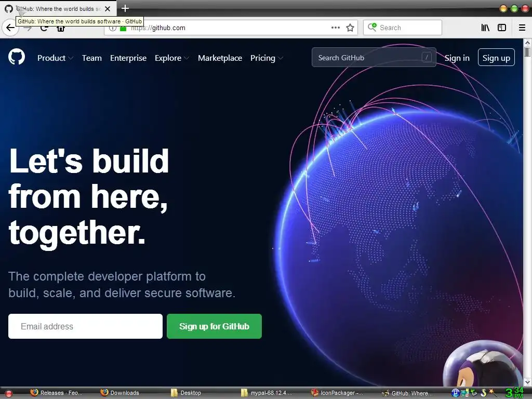This screenshot has height=399, width=532.
Task: Switch to Downloads taskbar window
Action: pos(120,393)
